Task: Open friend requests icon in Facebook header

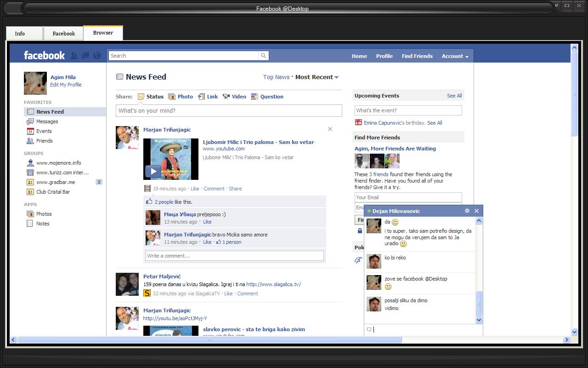Action: 74,56
